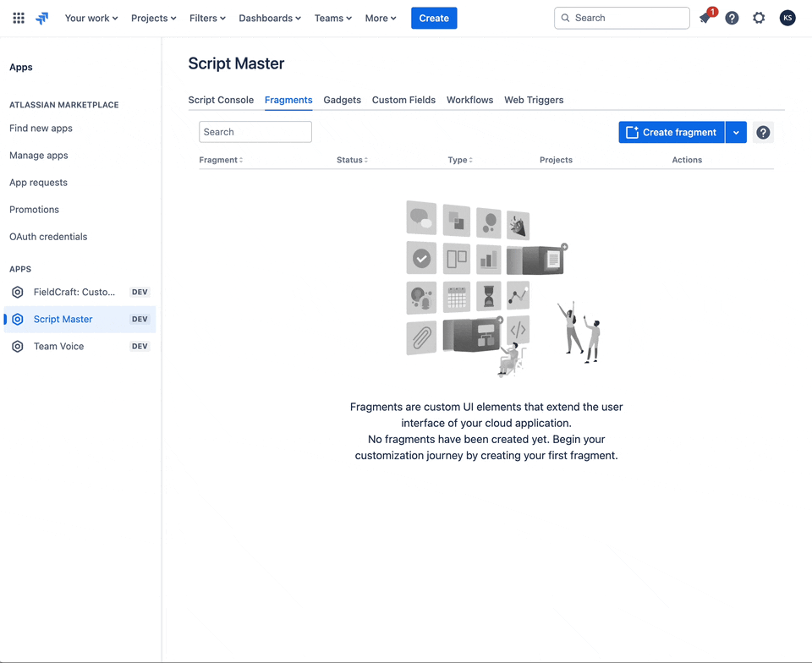This screenshot has height=663, width=812.
Task: Open the KS user profile avatar
Action: click(x=787, y=18)
